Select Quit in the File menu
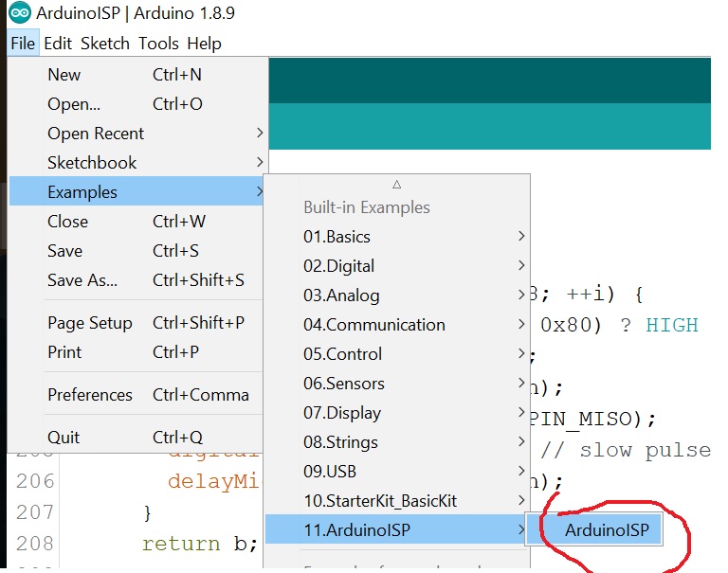This screenshot has height=573, width=728. click(64, 438)
